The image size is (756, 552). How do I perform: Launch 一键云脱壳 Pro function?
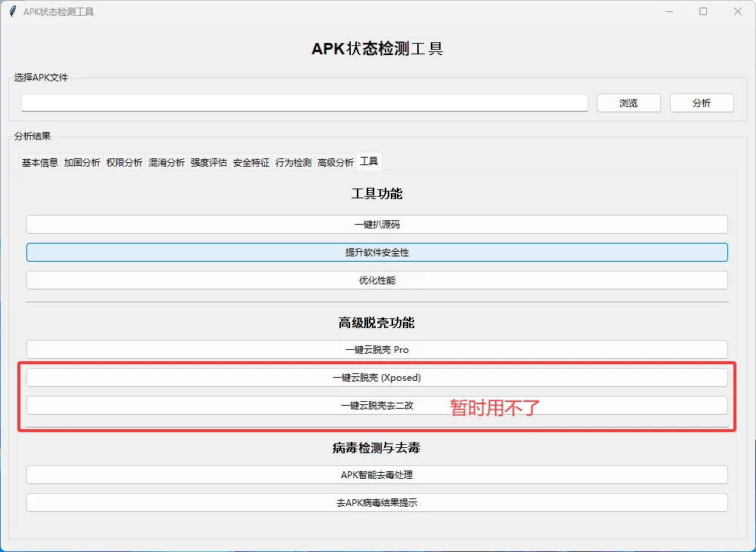[377, 349]
